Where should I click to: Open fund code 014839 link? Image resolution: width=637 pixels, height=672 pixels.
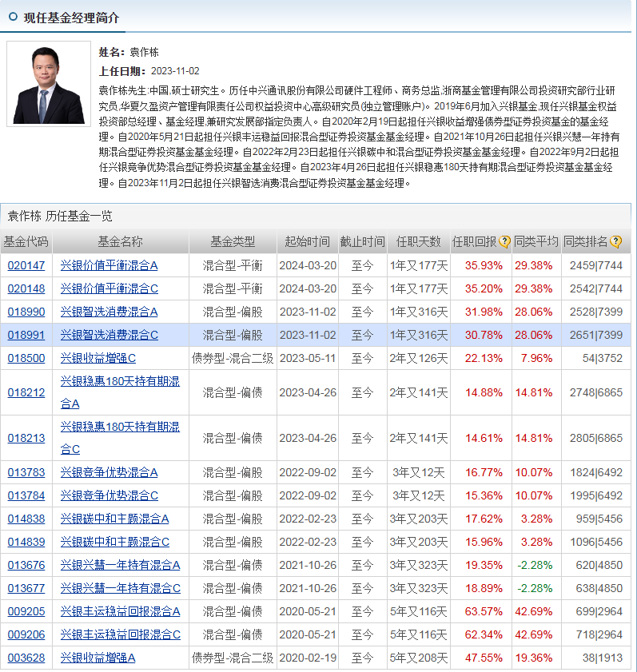(26, 542)
